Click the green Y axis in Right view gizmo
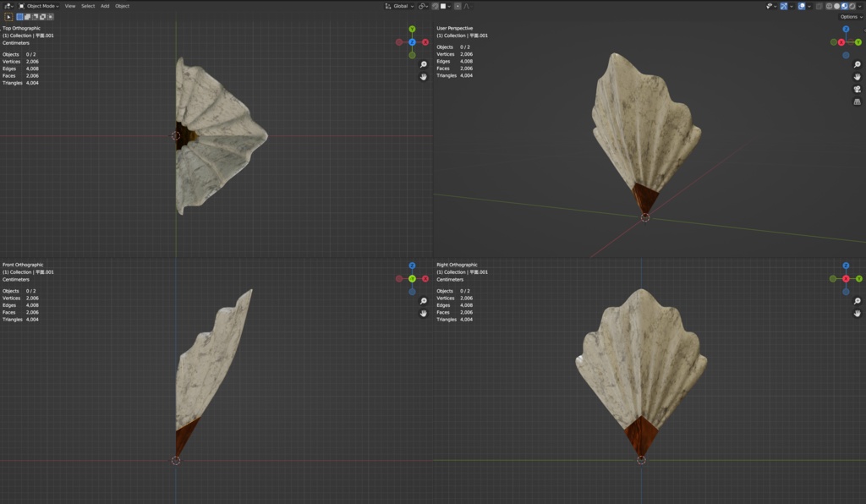This screenshot has width=866, height=504. pos(859,279)
